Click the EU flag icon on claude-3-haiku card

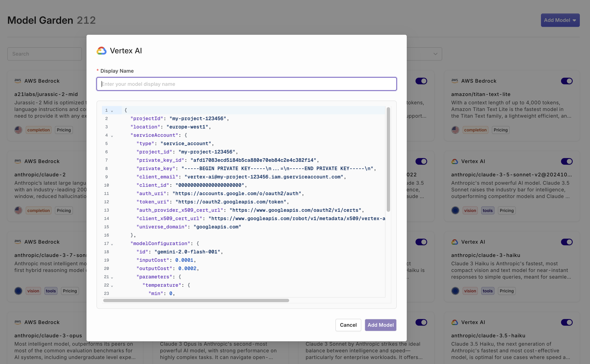[455, 291]
